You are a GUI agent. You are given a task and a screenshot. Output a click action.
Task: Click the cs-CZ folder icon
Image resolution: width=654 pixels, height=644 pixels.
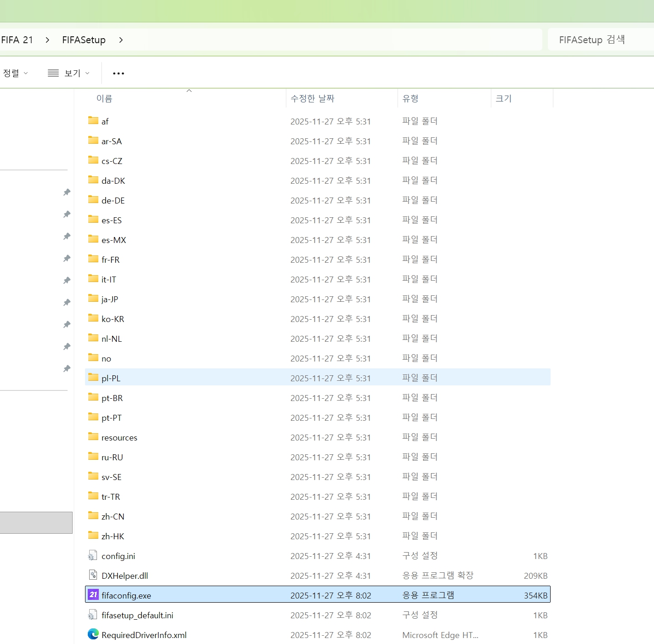pos(93,160)
